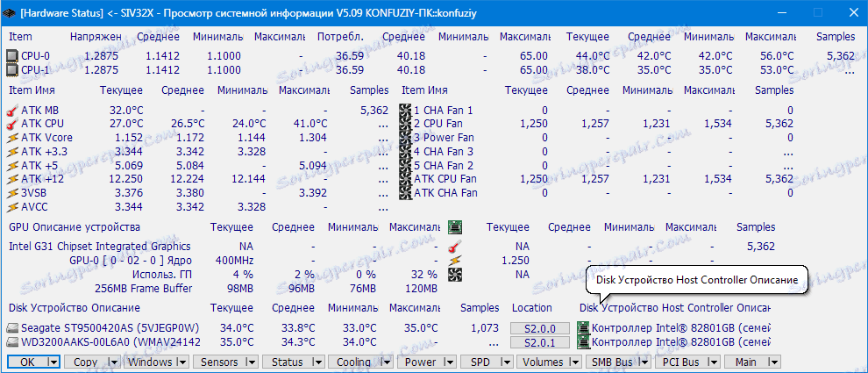Click controller icon next to S2.0.0

click(x=583, y=328)
